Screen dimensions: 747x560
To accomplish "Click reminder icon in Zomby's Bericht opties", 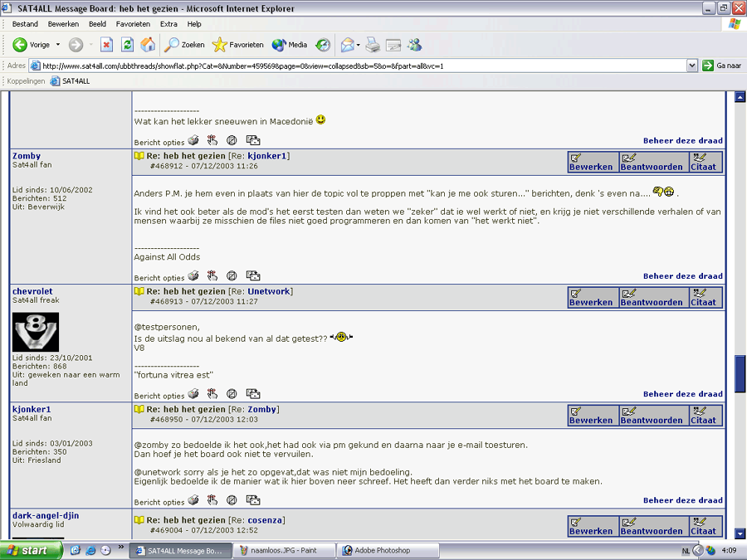I will 212,275.
